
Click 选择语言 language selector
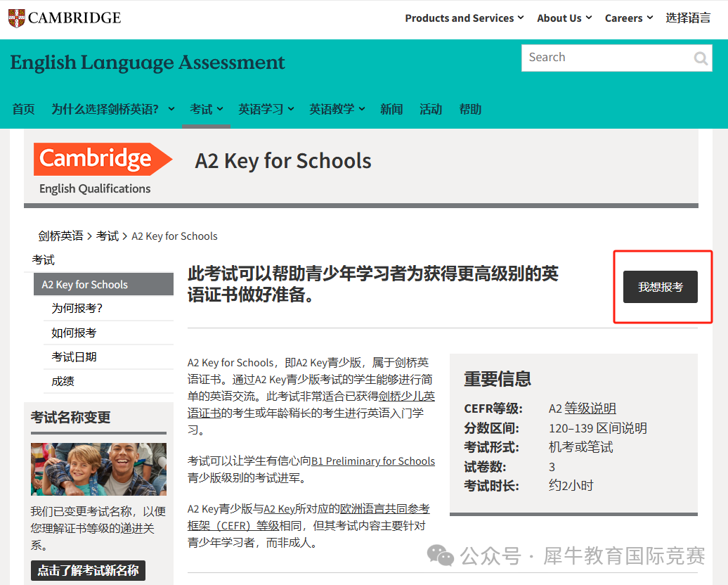pos(688,18)
